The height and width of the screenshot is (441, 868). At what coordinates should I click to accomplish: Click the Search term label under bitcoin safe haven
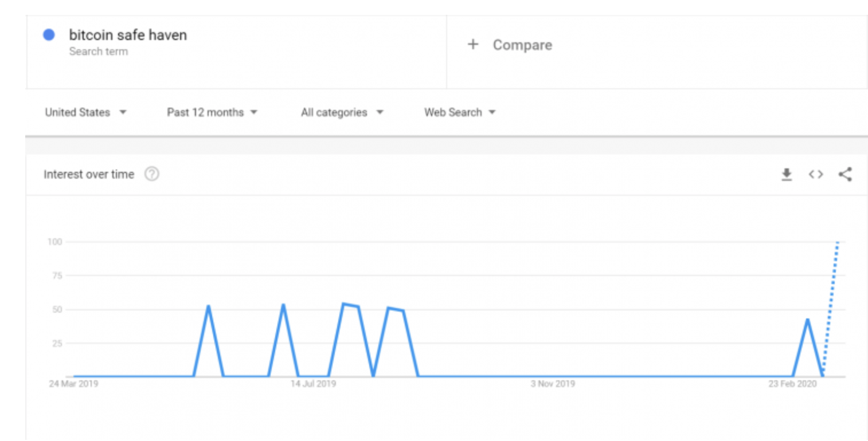coord(99,51)
